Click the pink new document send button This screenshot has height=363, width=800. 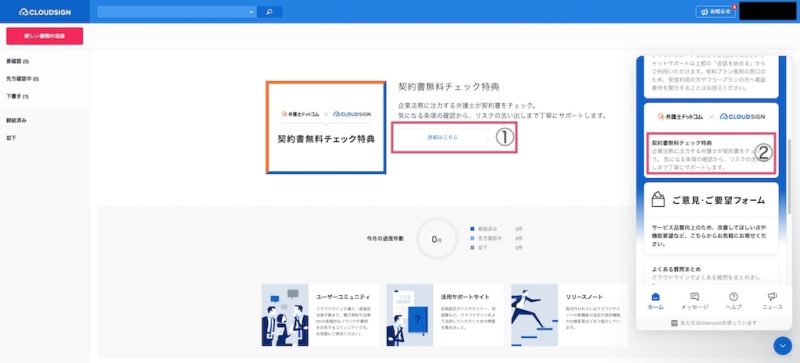coord(44,36)
